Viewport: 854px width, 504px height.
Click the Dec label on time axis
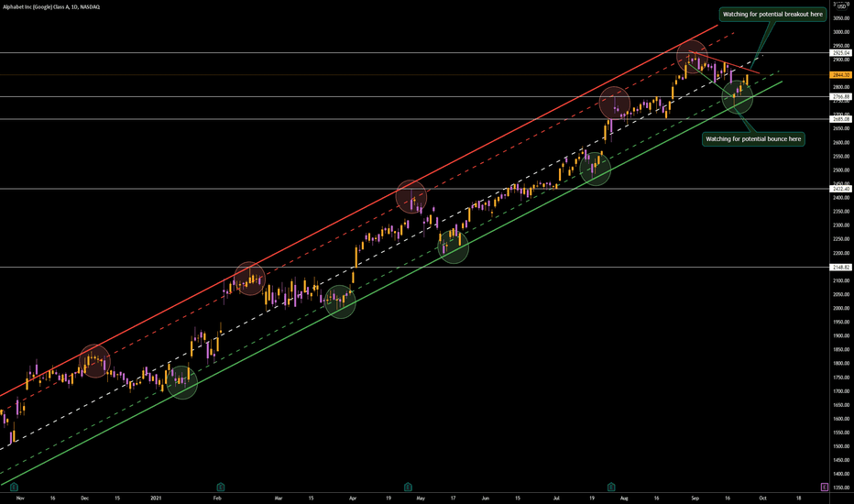(x=84, y=498)
